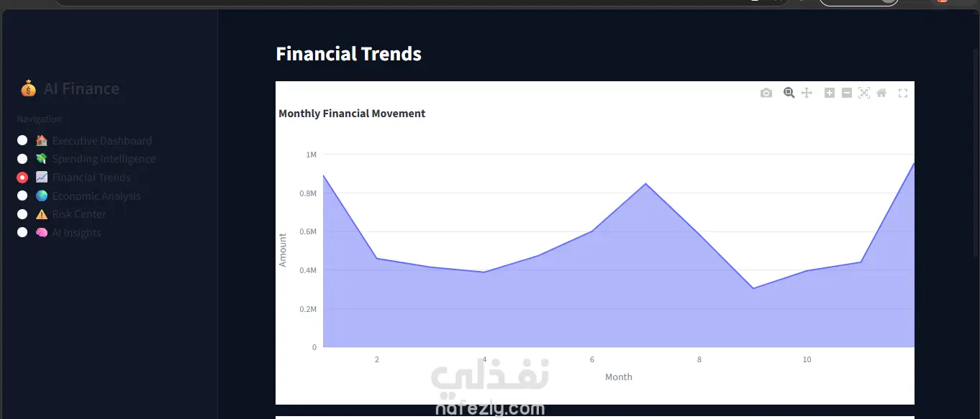Select the Financial Trends radio button
980x419 pixels.
[22, 178]
